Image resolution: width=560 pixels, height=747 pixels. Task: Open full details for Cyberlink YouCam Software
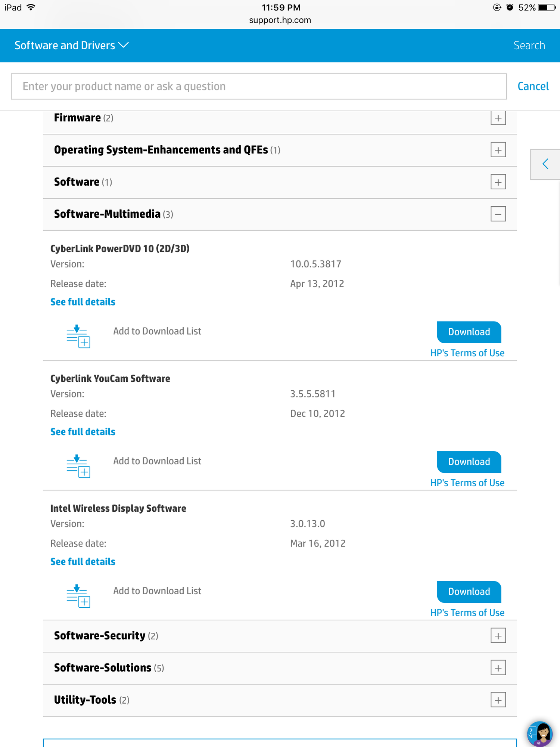83,431
